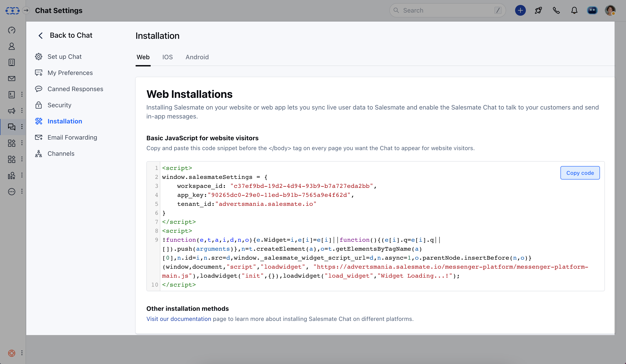Expand the sidebar with arrow toggle

(26, 10)
